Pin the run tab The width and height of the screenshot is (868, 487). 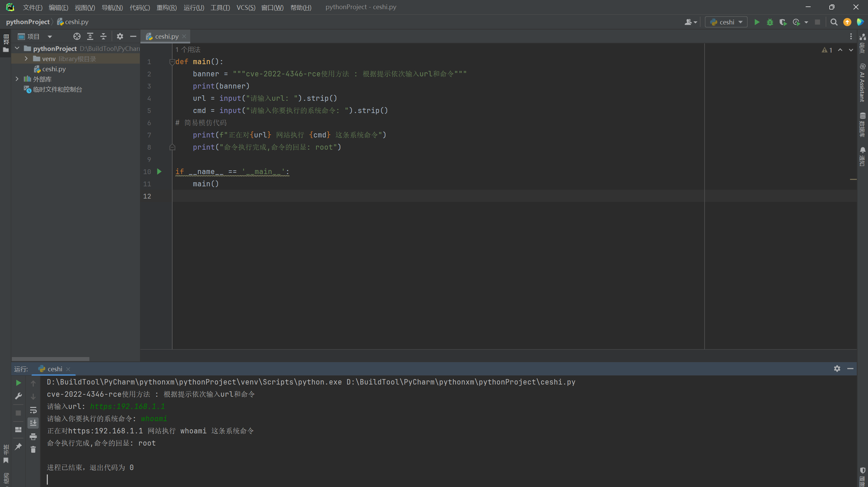(x=18, y=446)
